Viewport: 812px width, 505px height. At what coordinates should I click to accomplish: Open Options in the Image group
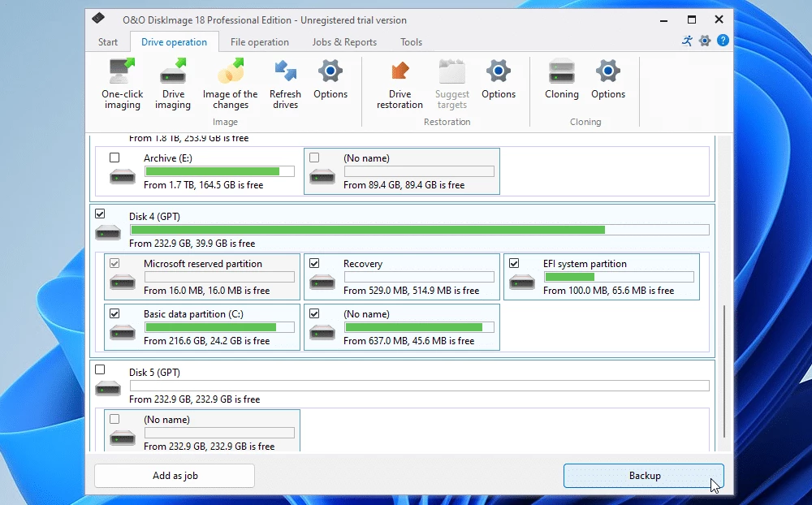(330, 73)
